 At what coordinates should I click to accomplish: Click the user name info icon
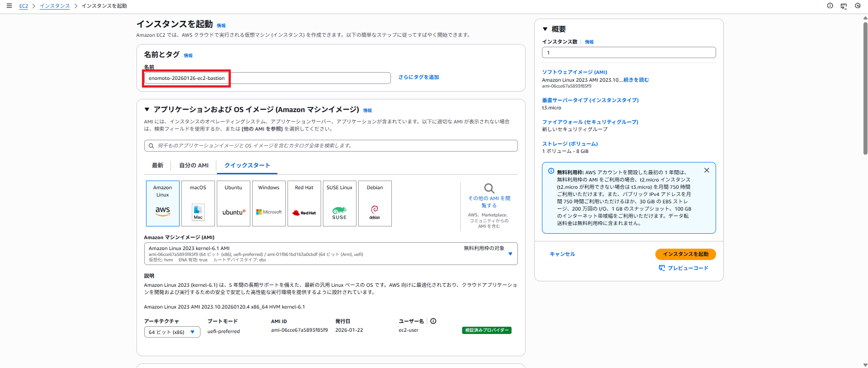coord(433,321)
